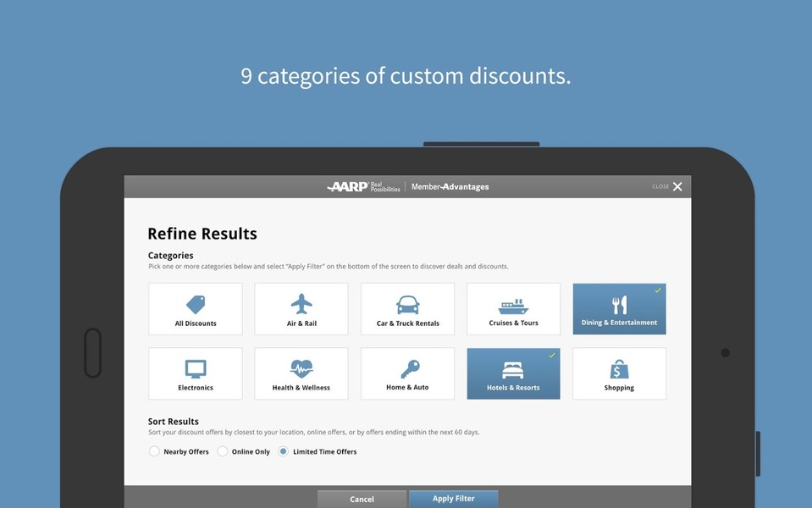Click the Sort Results section heading
Viewport: 812px width, 508px height.
(173, 422)
